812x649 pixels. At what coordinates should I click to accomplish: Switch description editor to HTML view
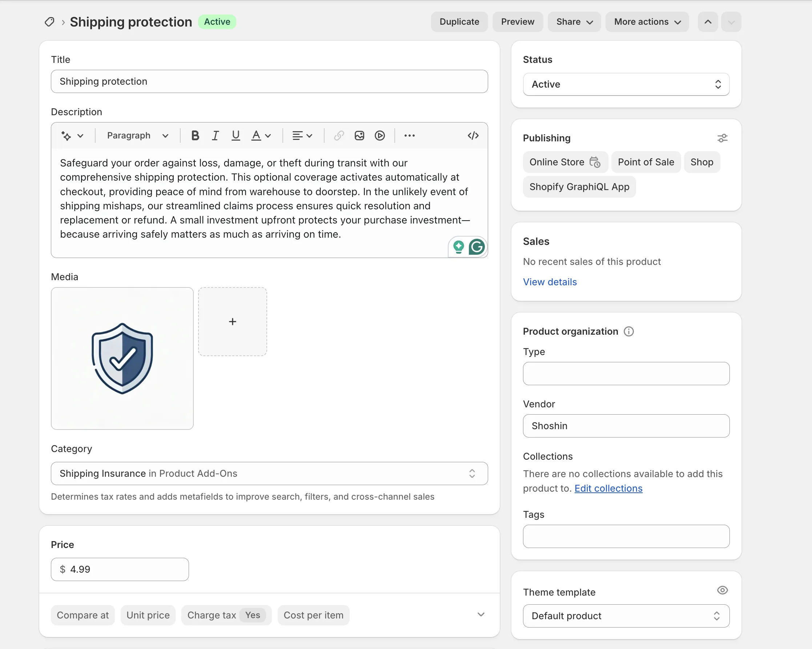[473, 136]
